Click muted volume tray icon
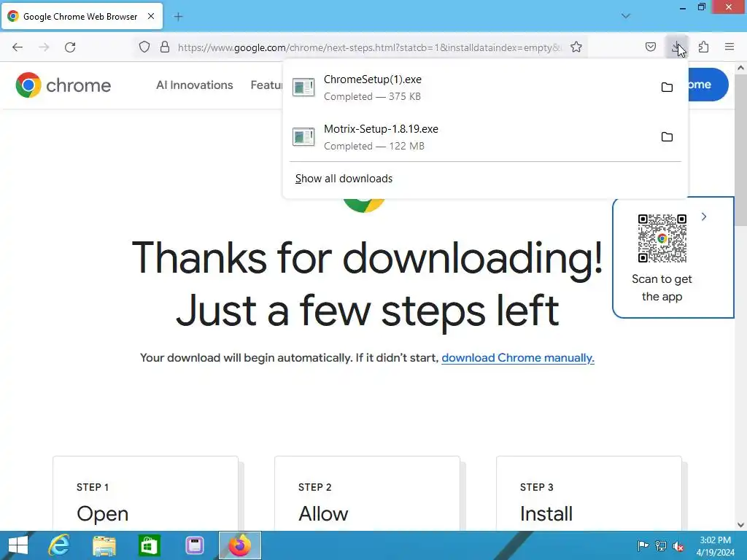The image size is (747, 560). pos(678,545)
